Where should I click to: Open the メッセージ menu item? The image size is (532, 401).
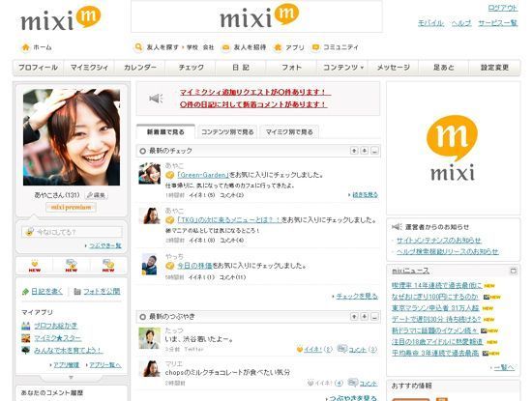click(x=394, y=68)
